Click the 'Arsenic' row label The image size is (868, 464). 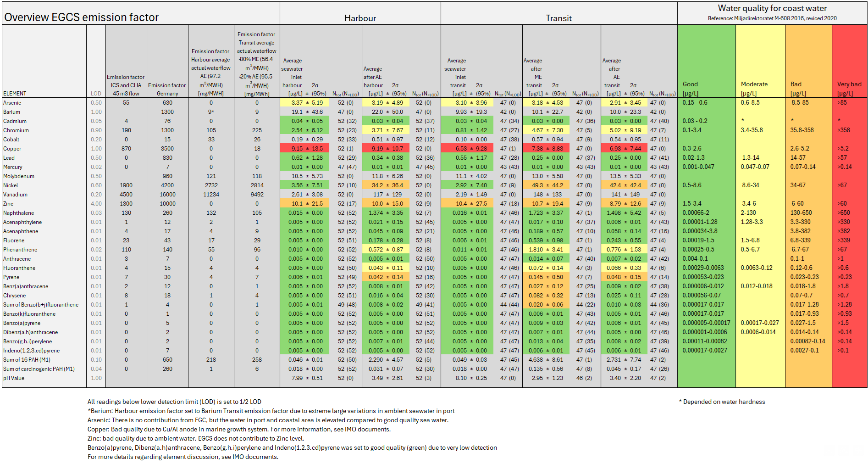pyautogui.click(x=12, y=103)
